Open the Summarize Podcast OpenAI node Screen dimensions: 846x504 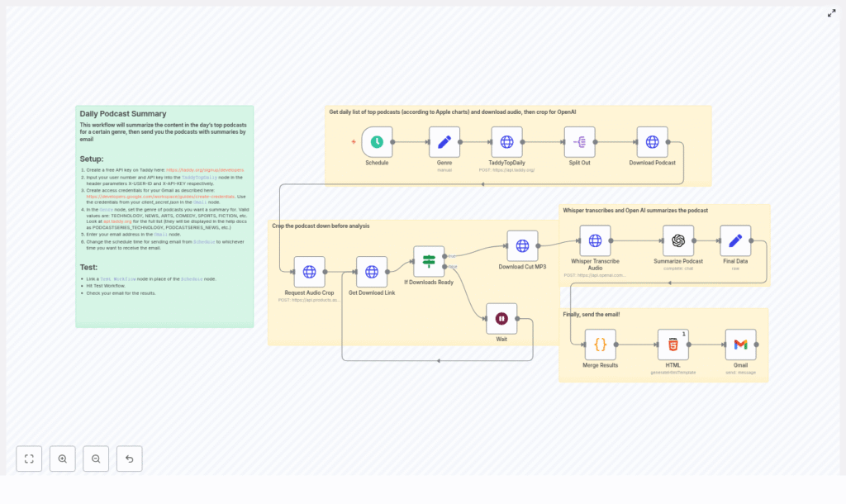click(x=678, y=241)
